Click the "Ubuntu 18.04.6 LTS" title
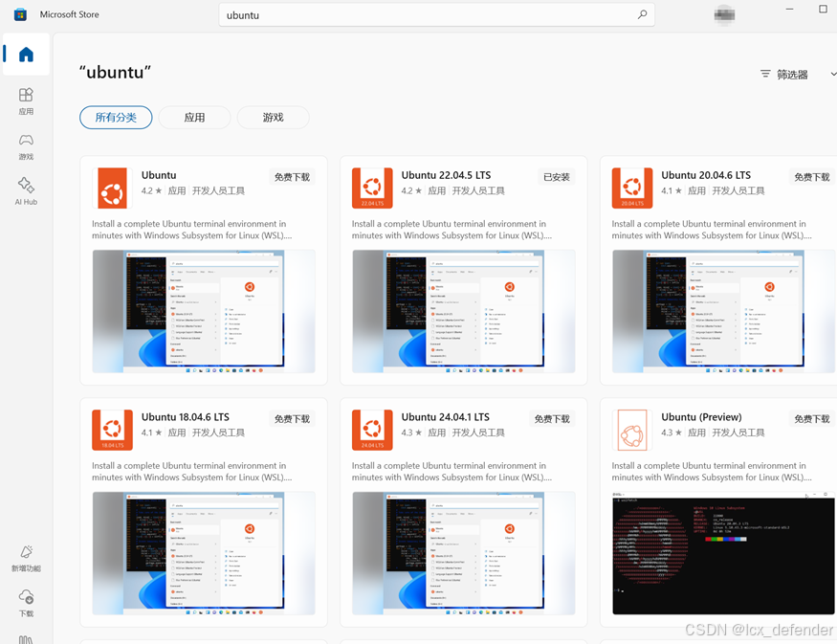 click(x=186, y=417)
